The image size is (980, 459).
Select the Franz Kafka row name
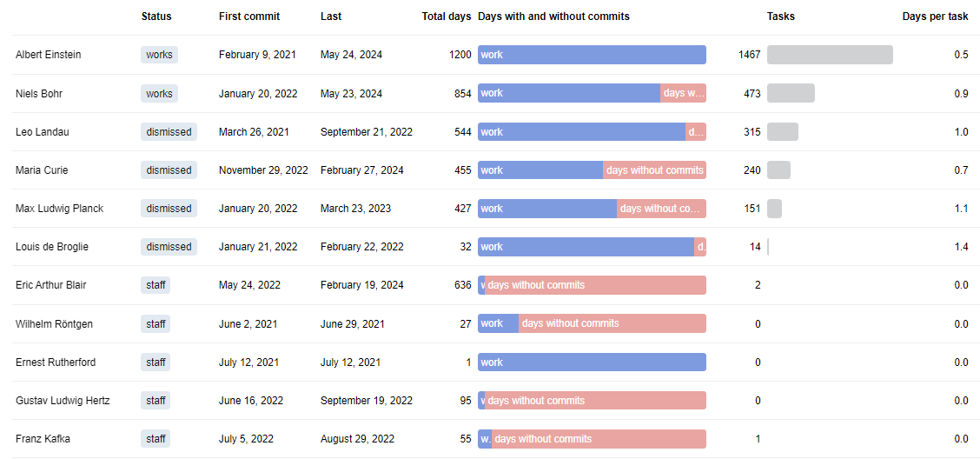(42, 439)
